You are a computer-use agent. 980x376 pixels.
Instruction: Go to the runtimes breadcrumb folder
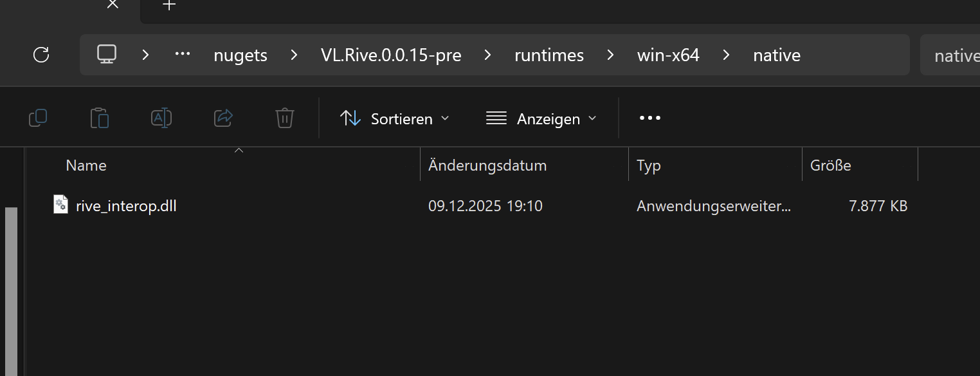point(549,55)
